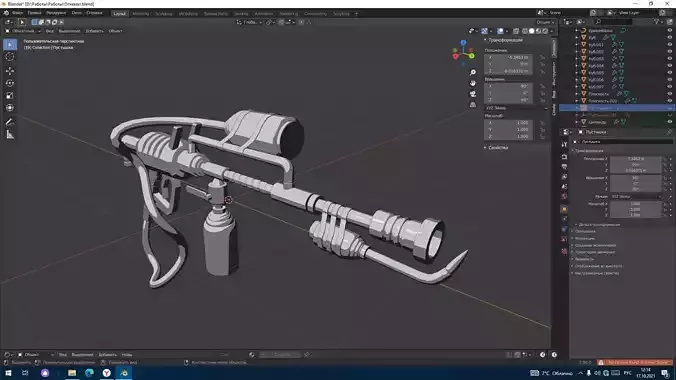Switch to the Sculpting workspace tab
The width and height of the screenshot is (676, 380).
164,14
